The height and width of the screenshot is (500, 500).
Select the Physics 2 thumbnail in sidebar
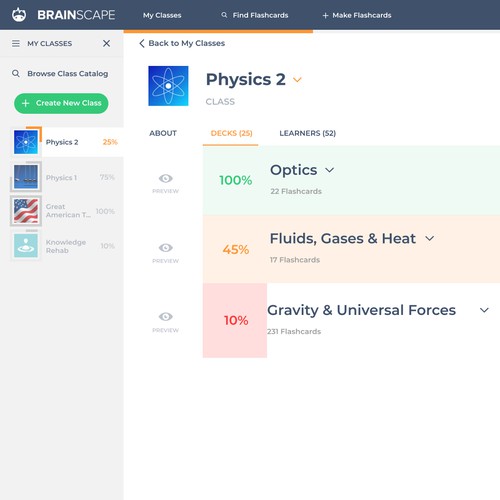(x=26, y=142)
